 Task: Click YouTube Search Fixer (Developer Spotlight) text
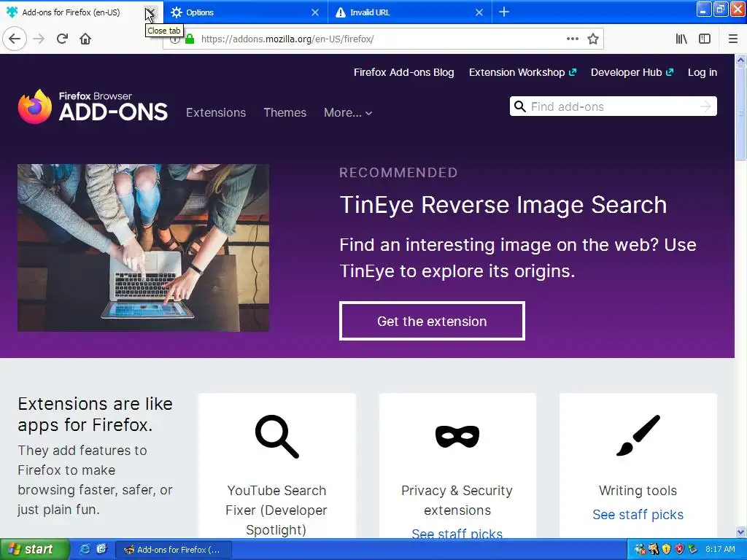276,510
